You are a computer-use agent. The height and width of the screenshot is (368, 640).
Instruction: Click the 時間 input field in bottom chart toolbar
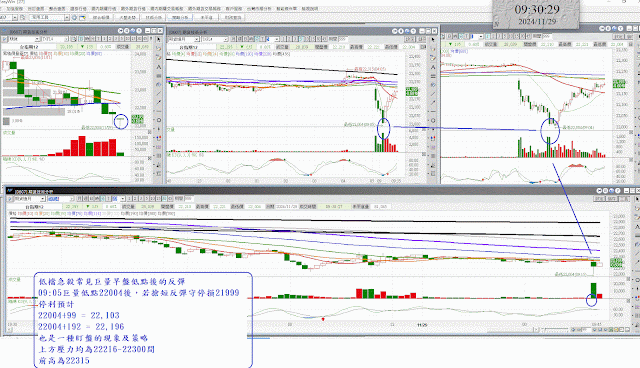point(189,199)
